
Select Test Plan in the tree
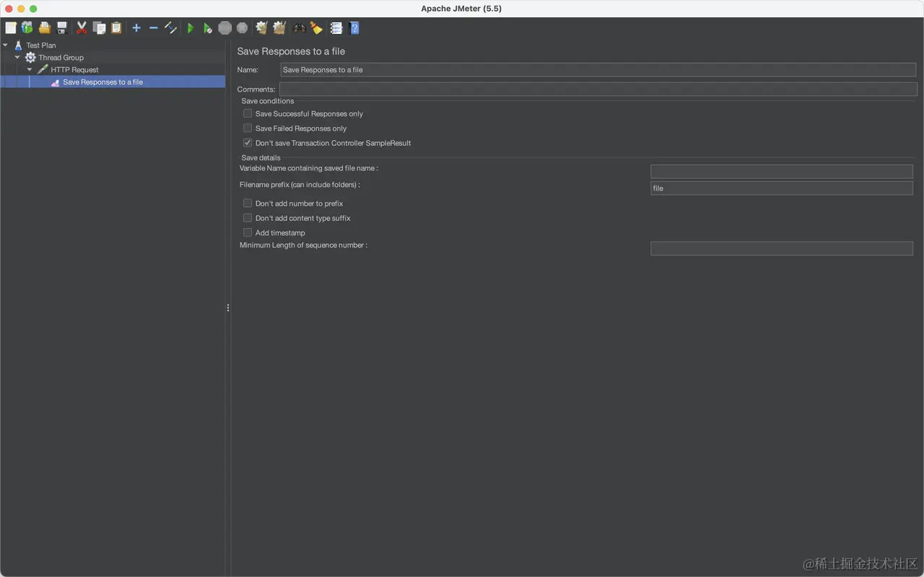click(41, 45)
